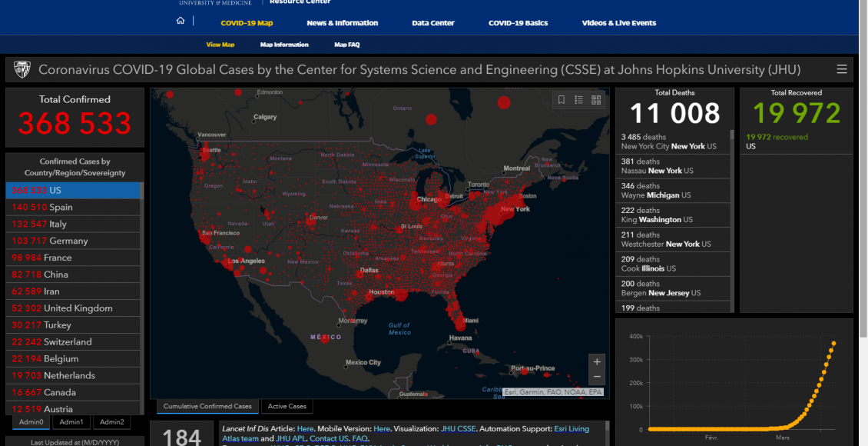
Task: Select Switzerland in the country list
Action: pyautogui.click(x=73, y=342)
